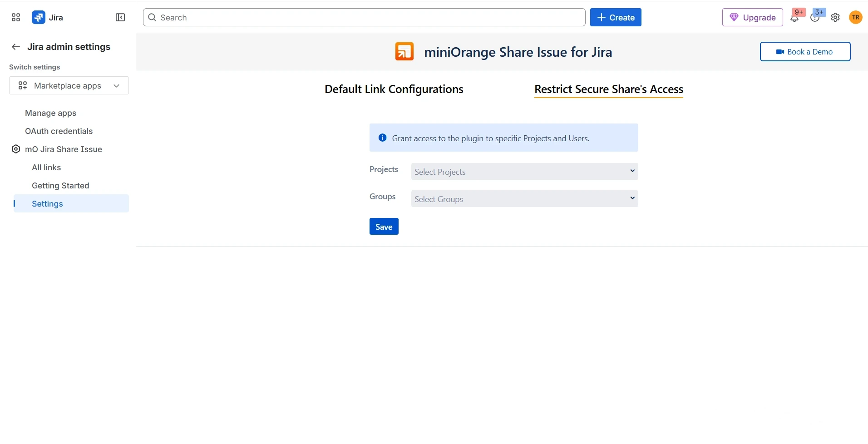Image resolution: width=868 pixels, height=444 pixels.
Task: Open the help icon with the 3+ badge
Action: (x=815, y=18)
